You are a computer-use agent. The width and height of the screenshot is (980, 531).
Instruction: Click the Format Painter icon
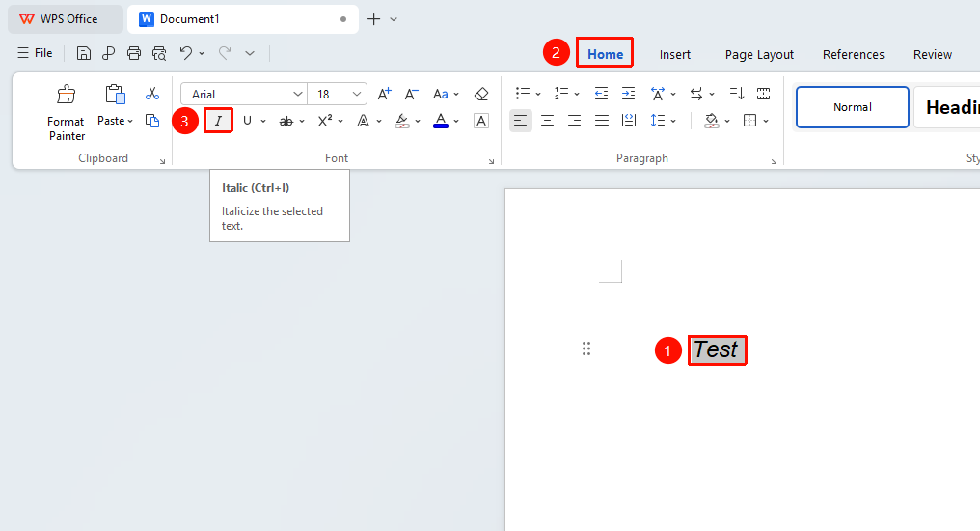[x=67, y=95]
